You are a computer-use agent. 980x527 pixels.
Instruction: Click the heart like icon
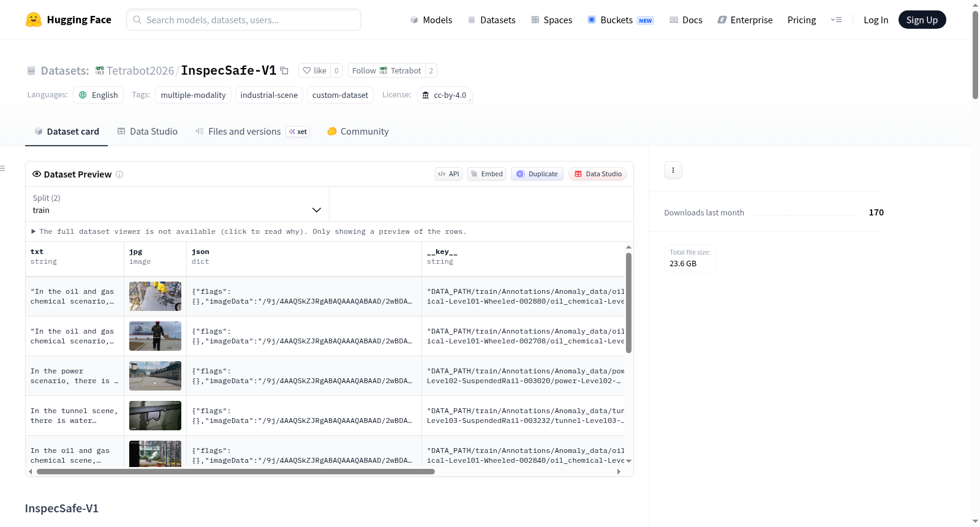307,70
